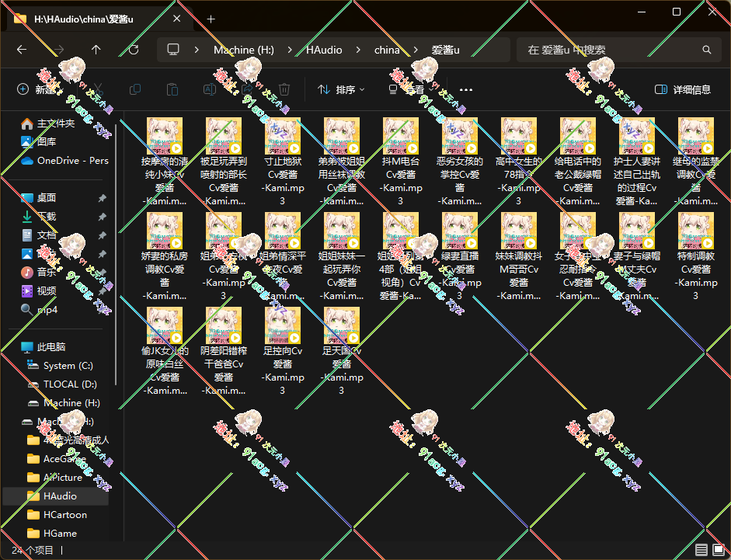Unpin 桌面 from quick access

pos(102,198)
